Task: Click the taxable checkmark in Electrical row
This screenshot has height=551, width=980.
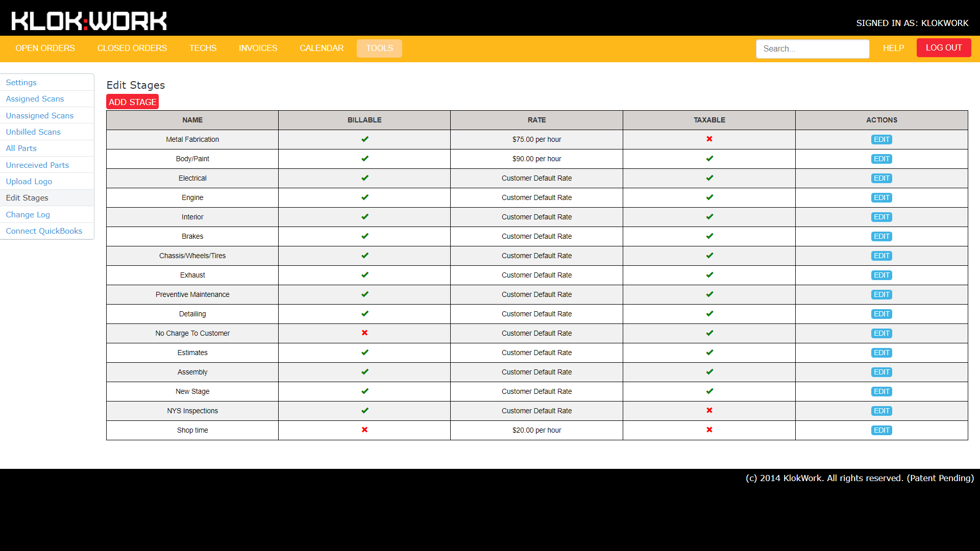Action: (709, 178)
